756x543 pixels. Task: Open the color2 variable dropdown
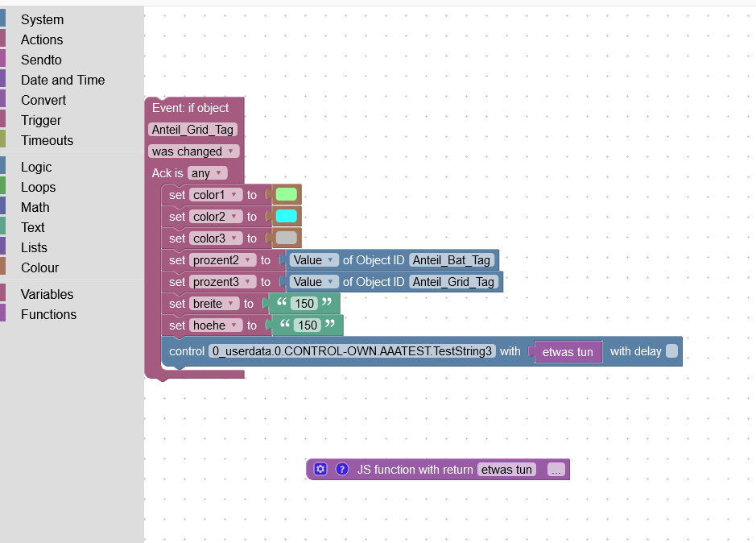[x=216, y=217]
